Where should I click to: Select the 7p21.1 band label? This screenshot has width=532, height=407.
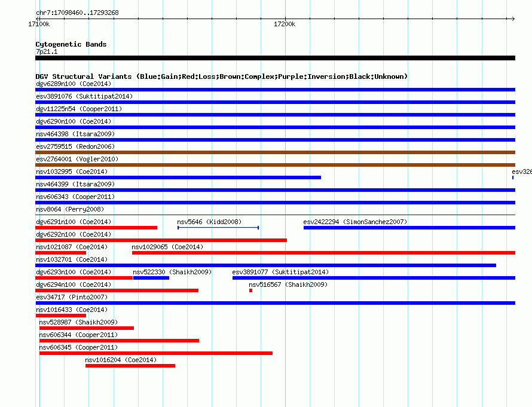pyautogui.click(x=47, y=51)
